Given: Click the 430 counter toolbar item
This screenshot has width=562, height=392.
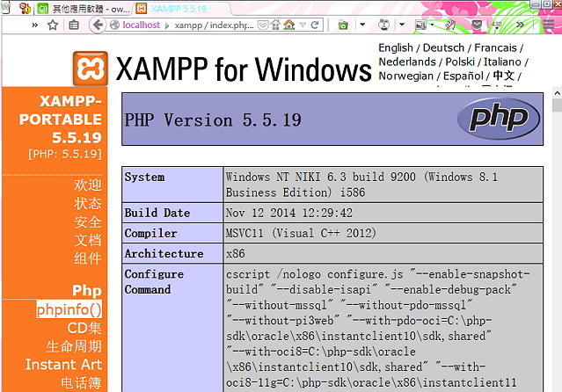Looking at the screenshot, I should point(496,25).
